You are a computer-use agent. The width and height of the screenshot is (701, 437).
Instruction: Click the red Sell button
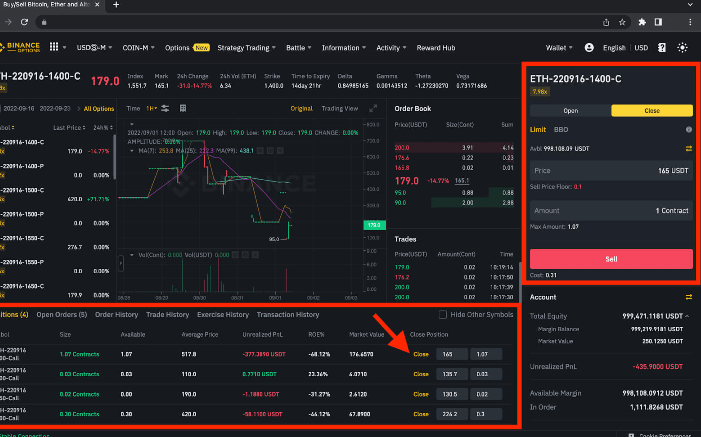(611, 259)
